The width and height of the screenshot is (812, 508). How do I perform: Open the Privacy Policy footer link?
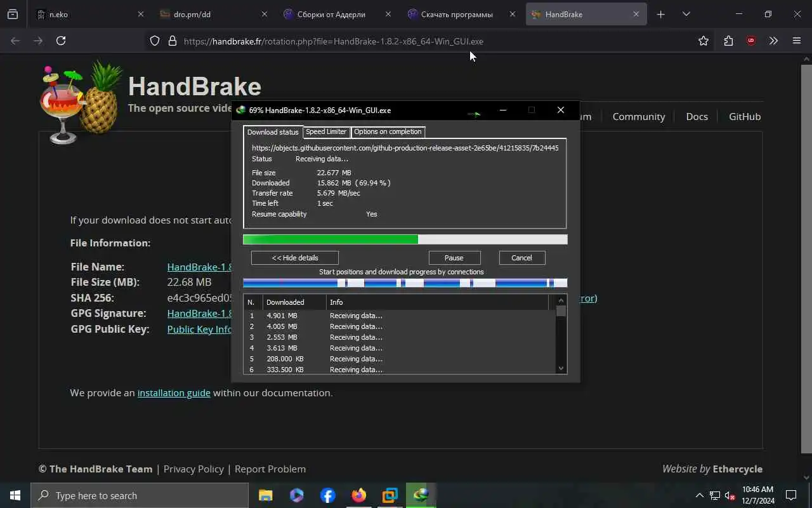[x=193, y=469]
